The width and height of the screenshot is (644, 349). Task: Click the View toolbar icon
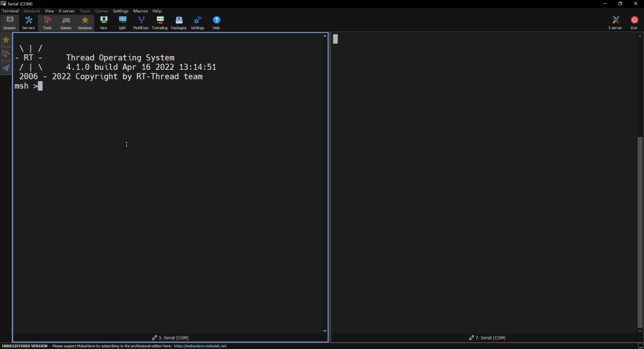coord(104,23)
